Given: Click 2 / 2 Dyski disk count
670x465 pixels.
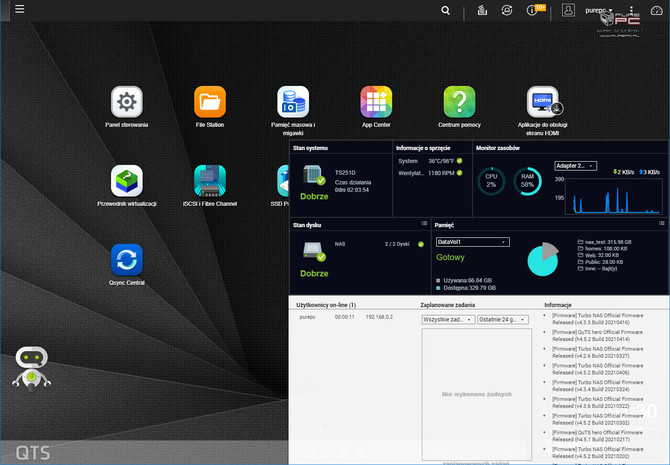Looking at the screenshot, I should [397, 244].
